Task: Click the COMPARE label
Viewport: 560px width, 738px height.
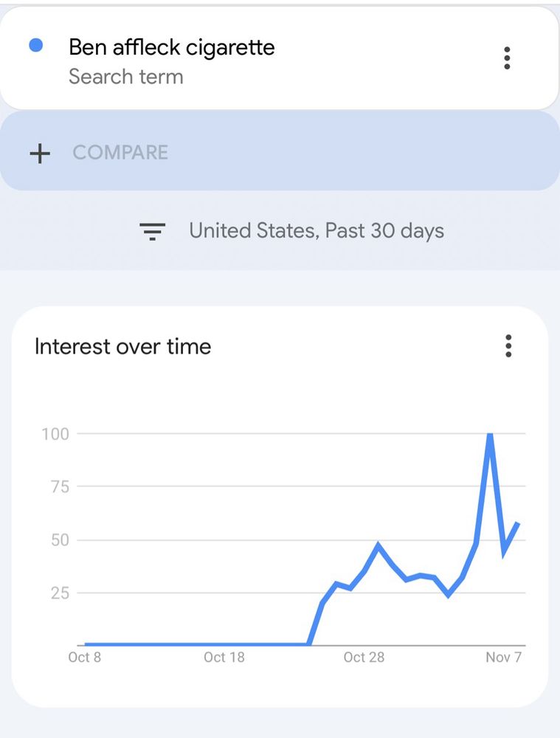Action: pos(120,153)
